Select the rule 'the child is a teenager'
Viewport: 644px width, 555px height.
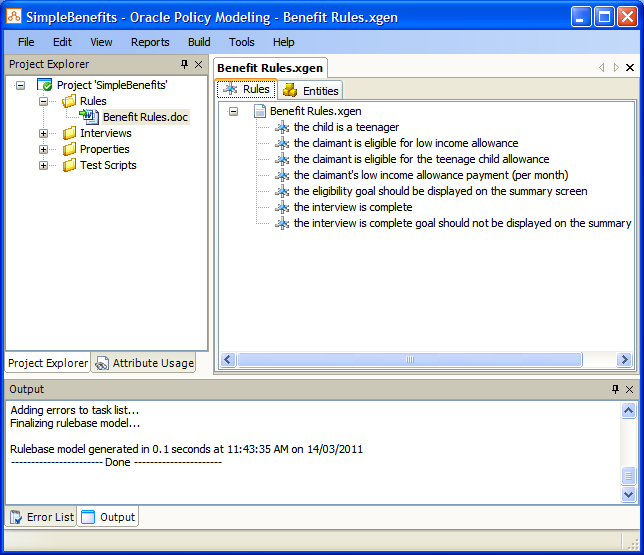pos(346,127)
